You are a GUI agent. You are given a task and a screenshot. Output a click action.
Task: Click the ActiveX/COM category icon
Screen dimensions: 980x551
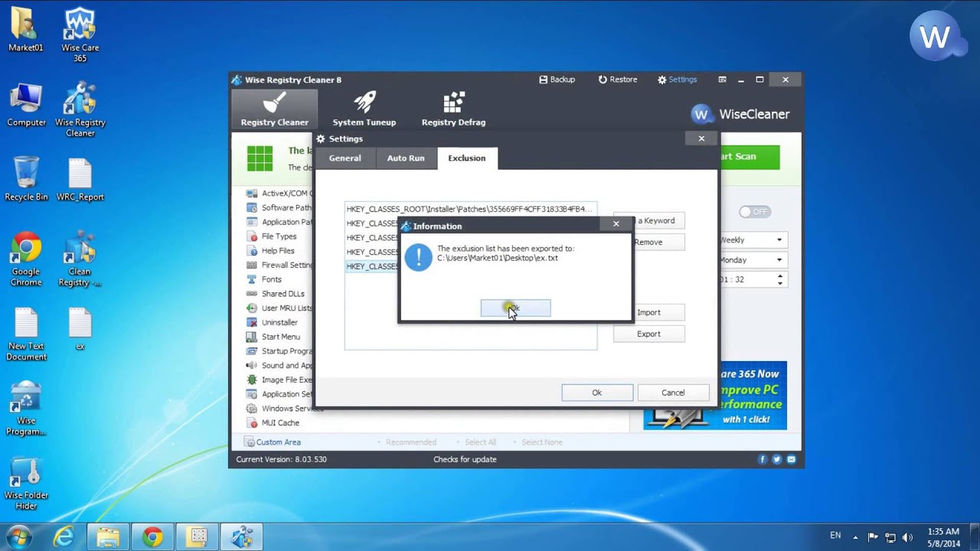252,194
